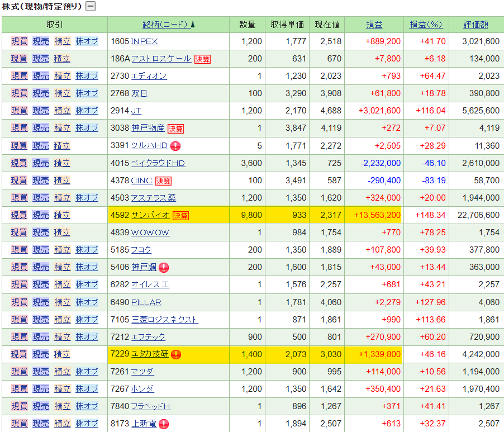The height and width of the screenshot is (432, 504).
Task: Click 現買 in the エフテック row
Action: [20, 338]
